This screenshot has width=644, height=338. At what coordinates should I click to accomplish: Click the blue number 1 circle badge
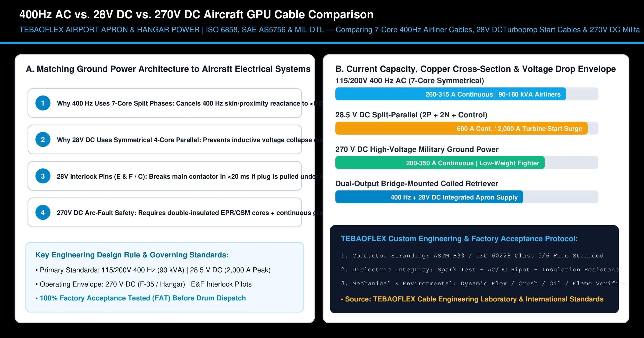[x=43, y=103]
